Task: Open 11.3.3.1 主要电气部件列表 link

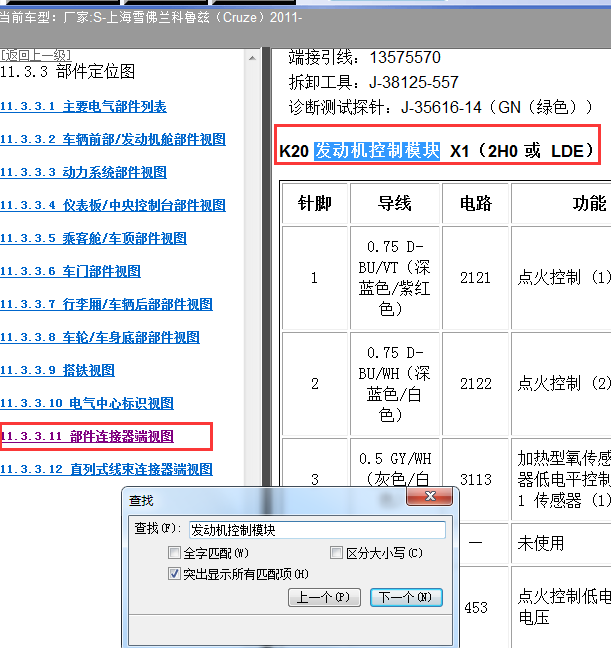Action: [x=83, y=107]
